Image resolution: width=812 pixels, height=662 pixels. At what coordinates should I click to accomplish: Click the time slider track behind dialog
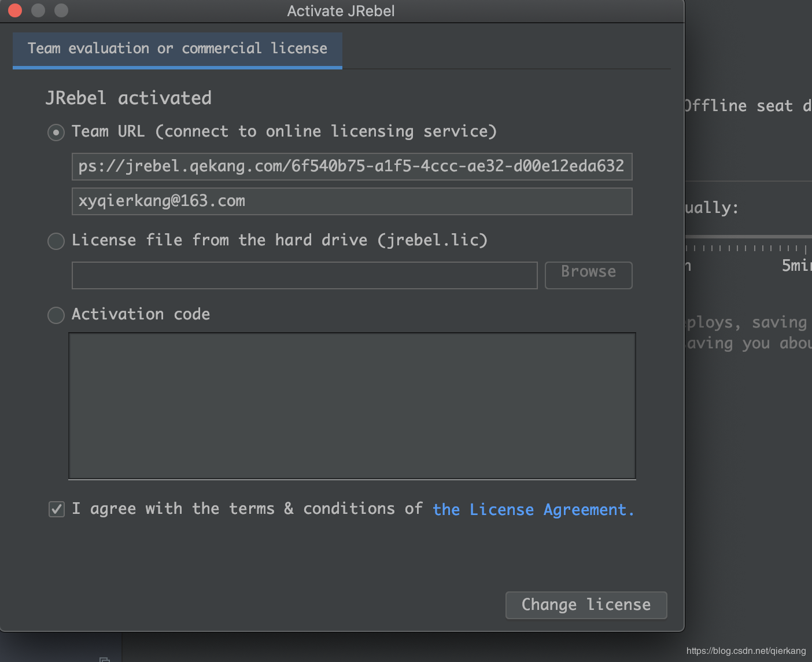coord(747,237)
